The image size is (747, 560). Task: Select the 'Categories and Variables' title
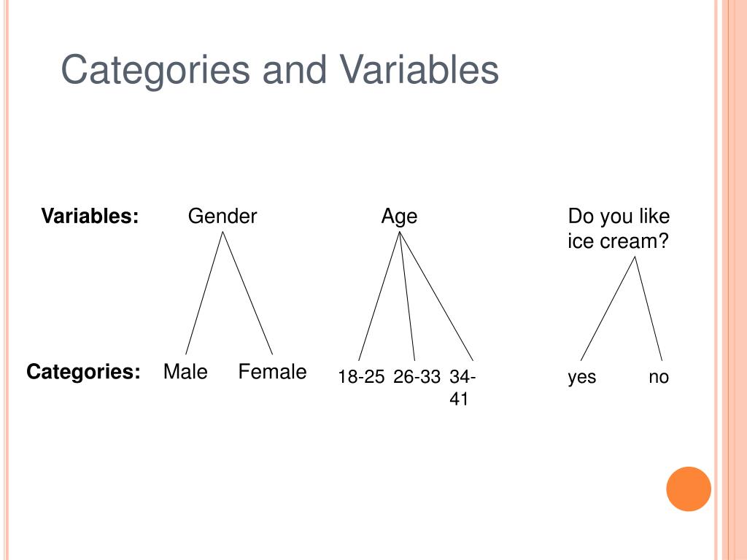pos(279,70)
